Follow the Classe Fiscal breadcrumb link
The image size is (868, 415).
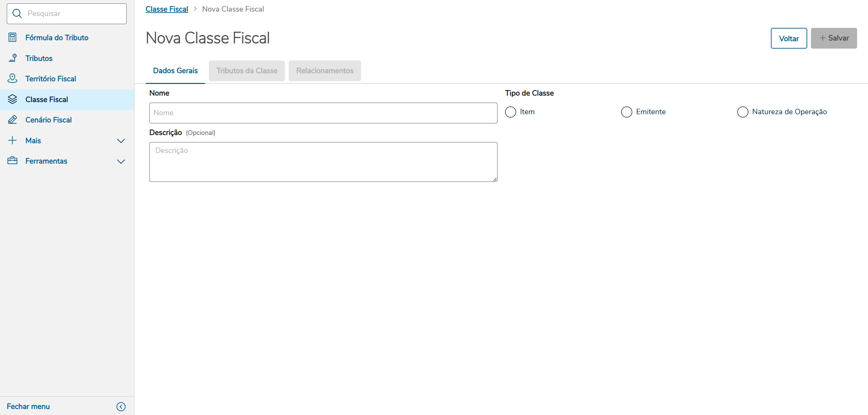(167, 9)
